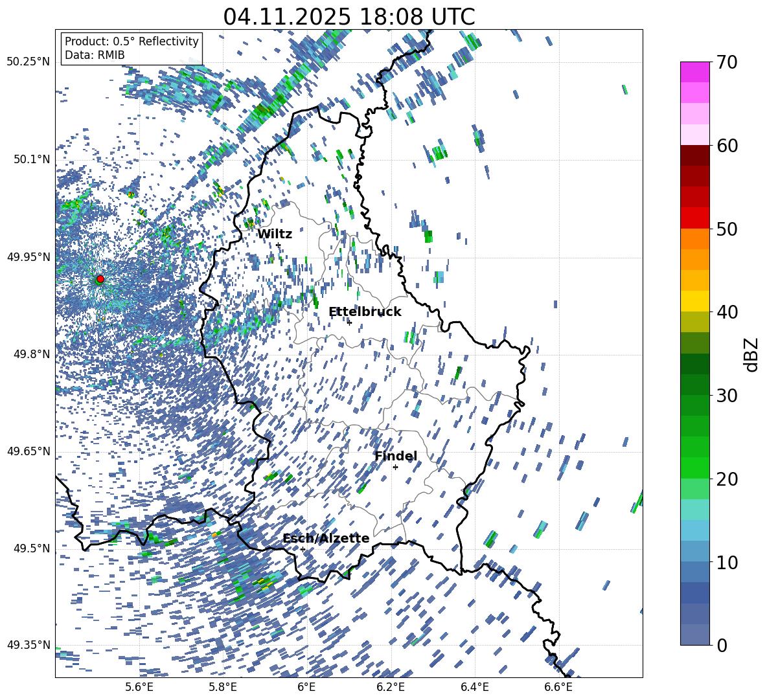
Task: Click the Ettelbruck station cross marker
Action: 349,322
